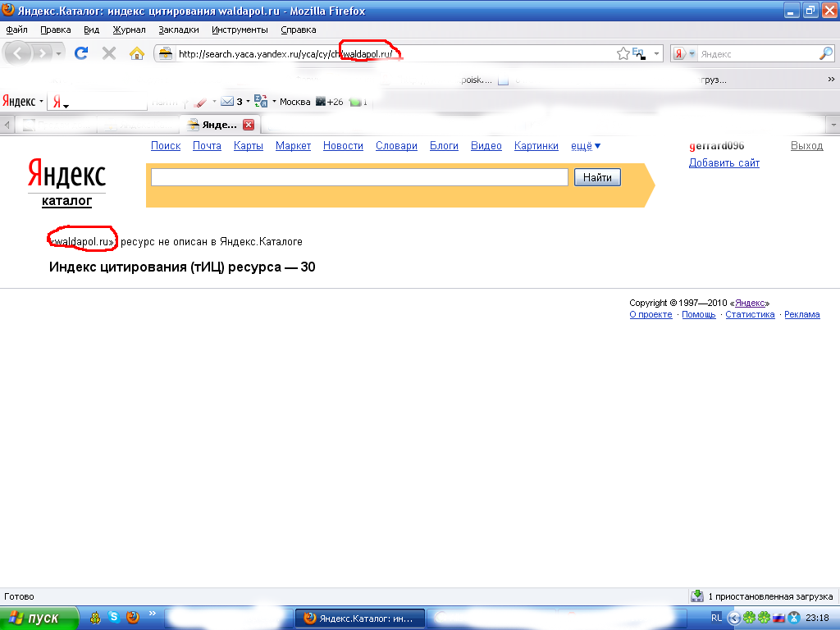The width and height of the screenshot is (840, 630).
Task: Launch Skype from the quick launch bar
Action: coord(114,617)
